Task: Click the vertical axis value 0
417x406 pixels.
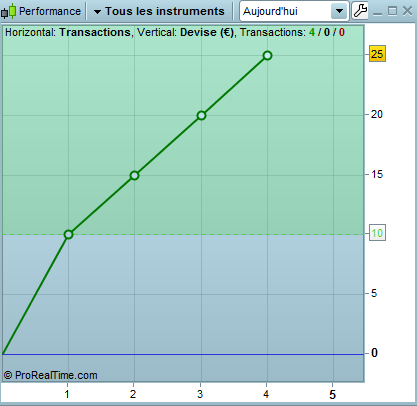Action: coord(374,353)
